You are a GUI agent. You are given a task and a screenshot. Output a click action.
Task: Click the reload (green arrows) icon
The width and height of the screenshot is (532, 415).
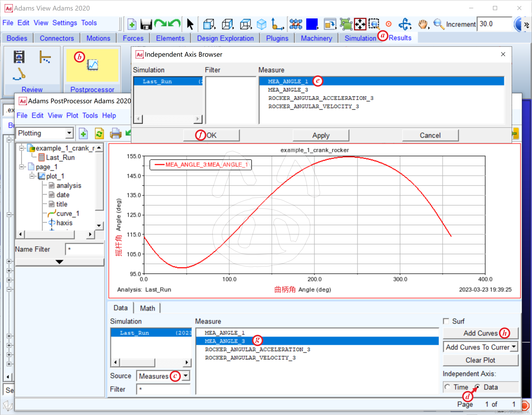99,133
